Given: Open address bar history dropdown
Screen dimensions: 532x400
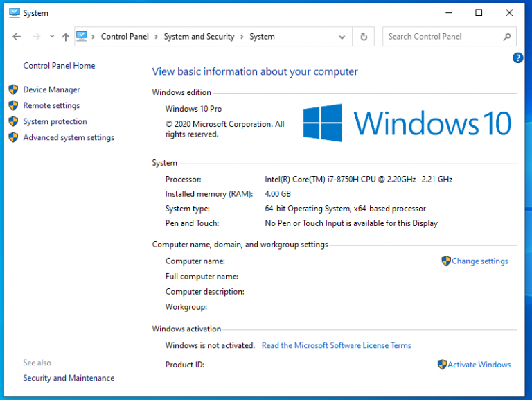Looking at the screenshot, I should (342, 37).
